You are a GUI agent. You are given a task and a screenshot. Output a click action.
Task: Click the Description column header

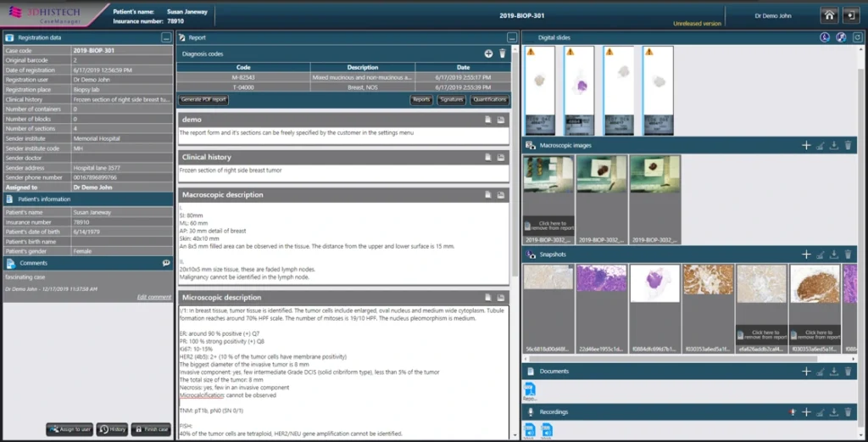363,67
